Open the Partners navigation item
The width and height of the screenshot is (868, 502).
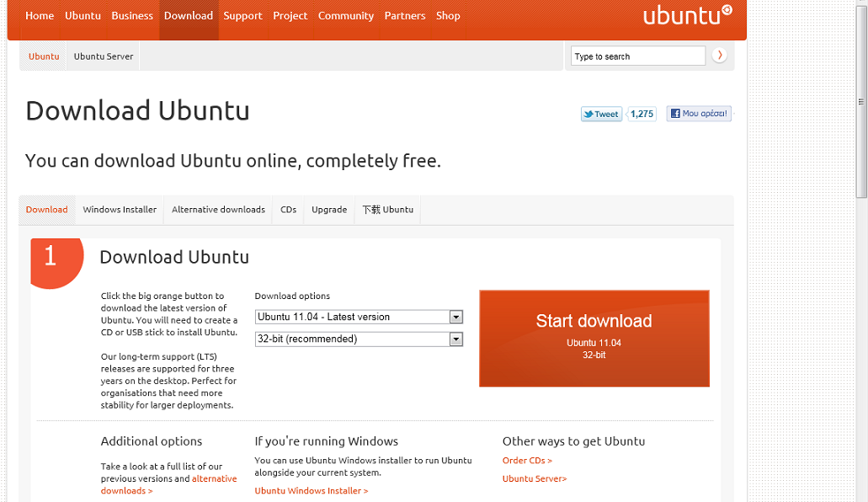[x=405, y=16]
